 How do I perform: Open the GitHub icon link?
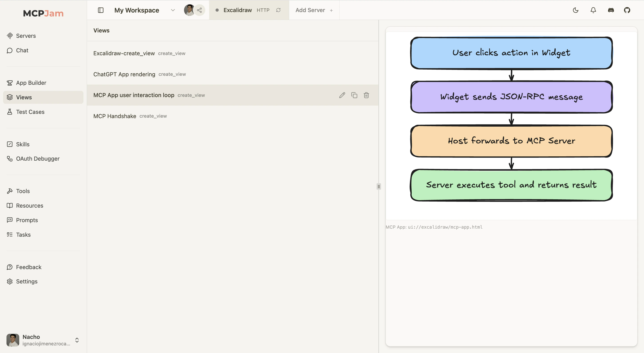(627, 10)
